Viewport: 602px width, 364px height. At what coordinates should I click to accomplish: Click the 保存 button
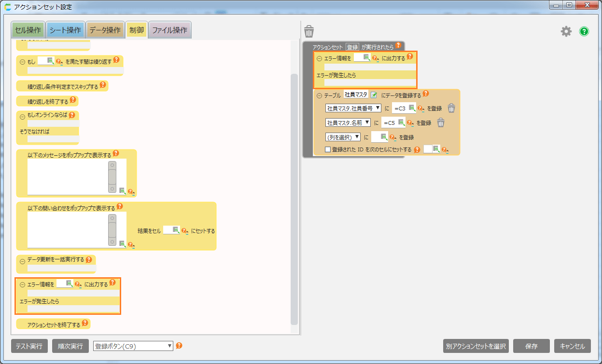pos(531,346)
